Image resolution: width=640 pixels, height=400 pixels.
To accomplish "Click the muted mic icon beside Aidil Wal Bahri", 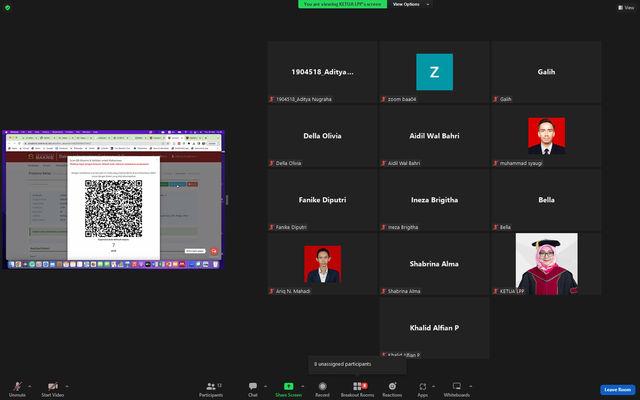I will (x=383, y=163).
